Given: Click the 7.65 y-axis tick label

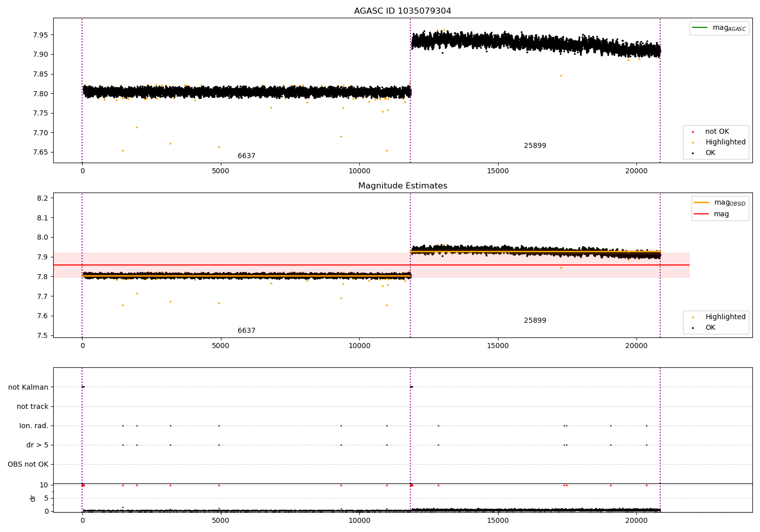Looking at the screenshot, I should pyautogui.click(x=41, y=153).
